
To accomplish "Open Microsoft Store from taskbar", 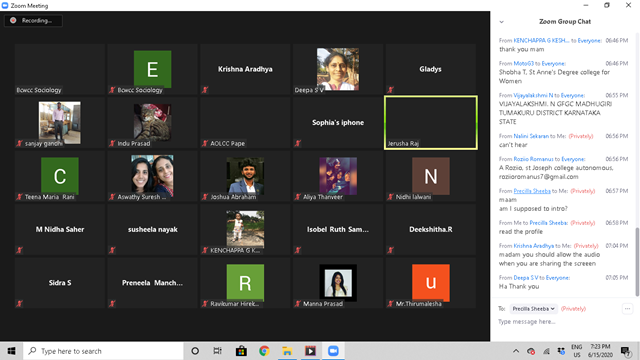I will 241,351.
